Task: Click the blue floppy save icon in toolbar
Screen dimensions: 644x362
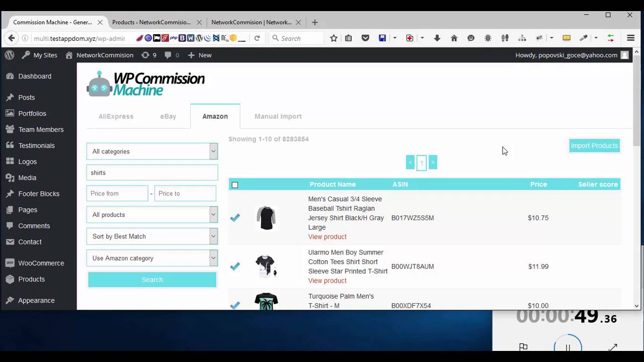Action: (382, 38)
